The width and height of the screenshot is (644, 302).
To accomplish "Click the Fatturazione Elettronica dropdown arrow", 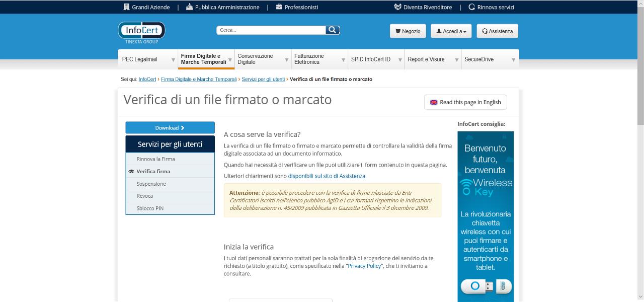I will pyautogui.click(x=343, y=60).
